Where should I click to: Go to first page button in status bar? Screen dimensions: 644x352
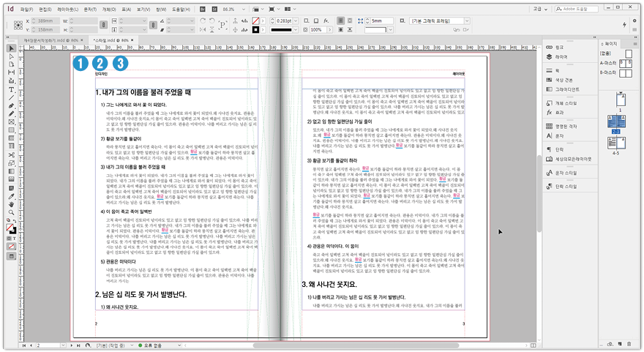(24, 345)
